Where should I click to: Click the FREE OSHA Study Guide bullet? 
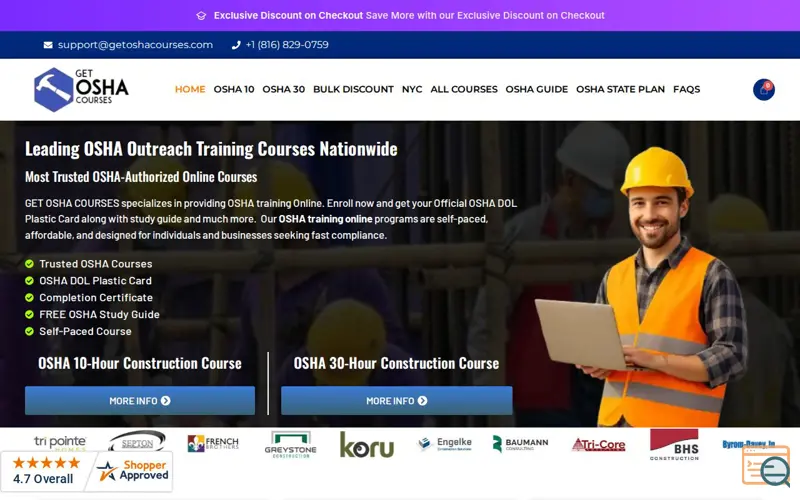pyautogui.click(x=99, y=314)
